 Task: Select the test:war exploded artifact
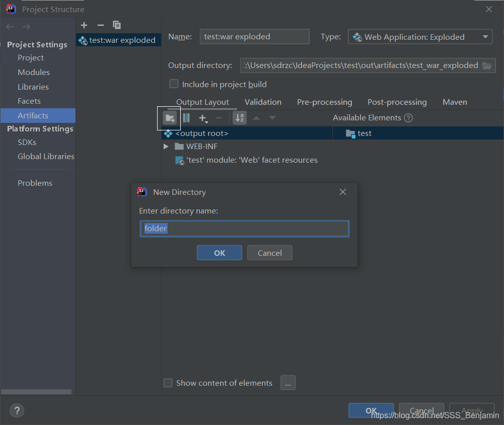pos(118,40)
